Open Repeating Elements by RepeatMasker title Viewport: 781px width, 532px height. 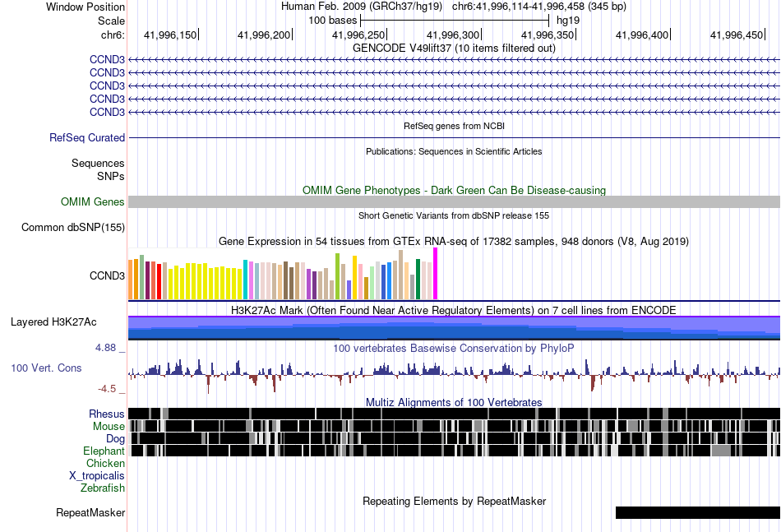pyautogui.click(x=454, y=501)
